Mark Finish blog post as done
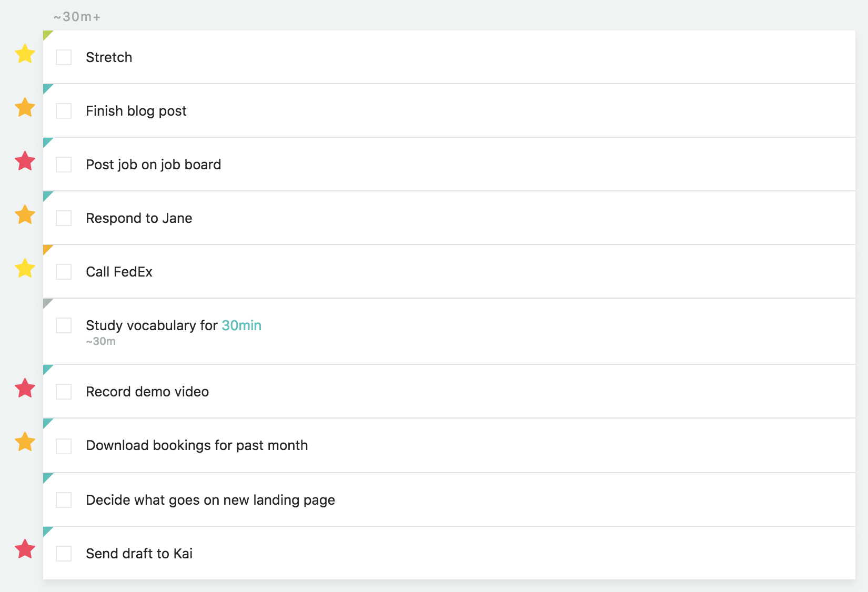 click(64, 111)
